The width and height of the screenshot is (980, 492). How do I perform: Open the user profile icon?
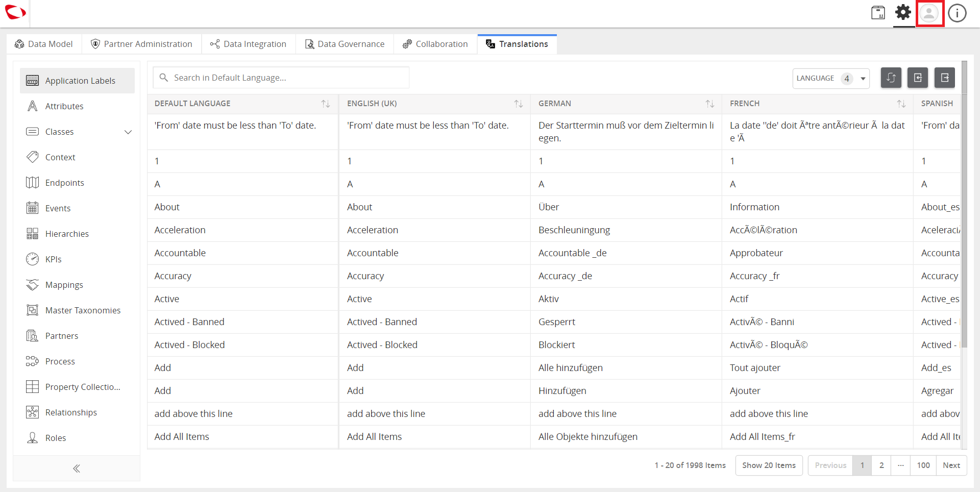(929, 13)
